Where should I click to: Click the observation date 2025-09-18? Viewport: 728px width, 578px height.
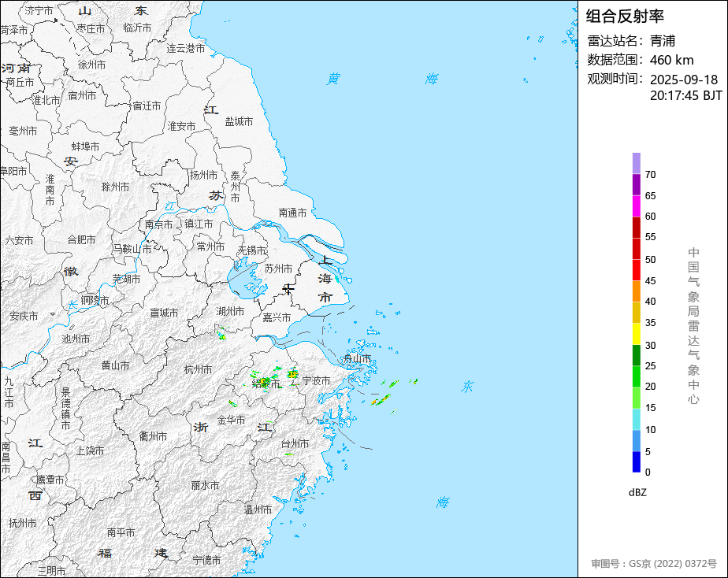[683, 80]
